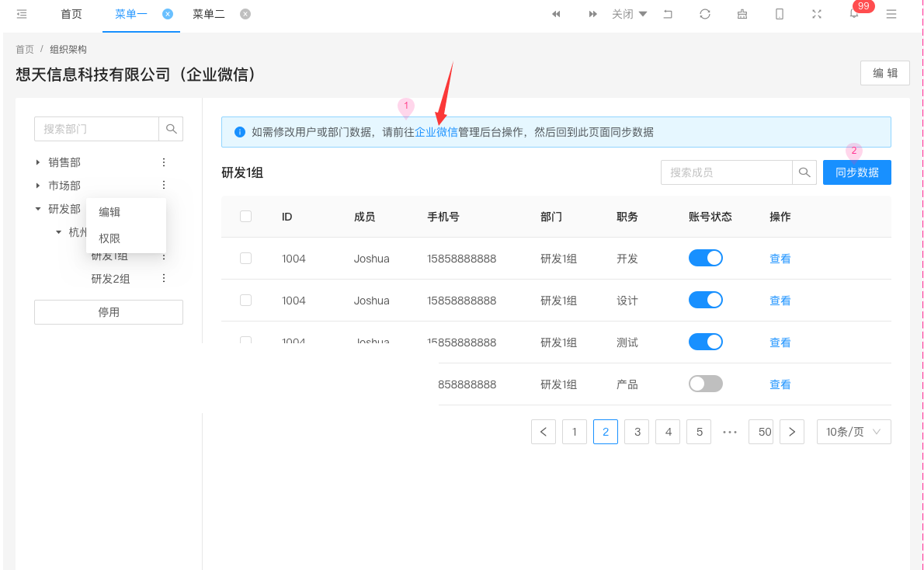Viewport: 924px width, 570px height.
Task: Open the more options dots for 市场部
Action: pyautogui.click(x=164, y=185)
